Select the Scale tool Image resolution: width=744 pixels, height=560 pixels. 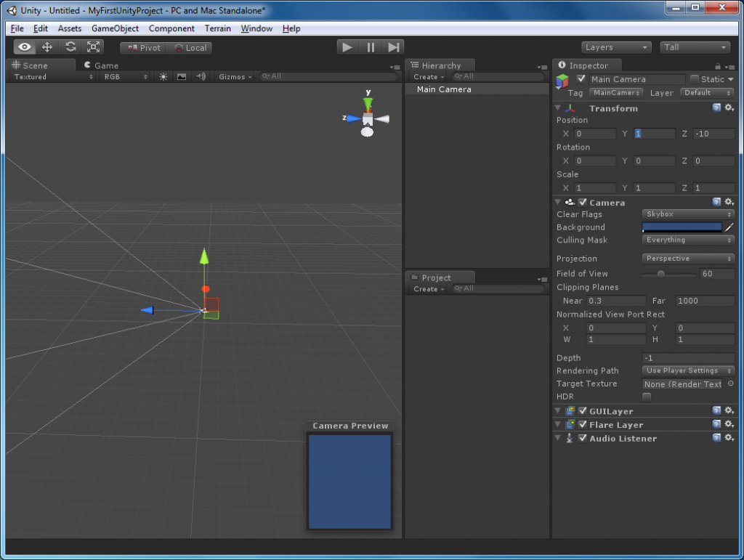pyautogui.click(x=93, y=47)
